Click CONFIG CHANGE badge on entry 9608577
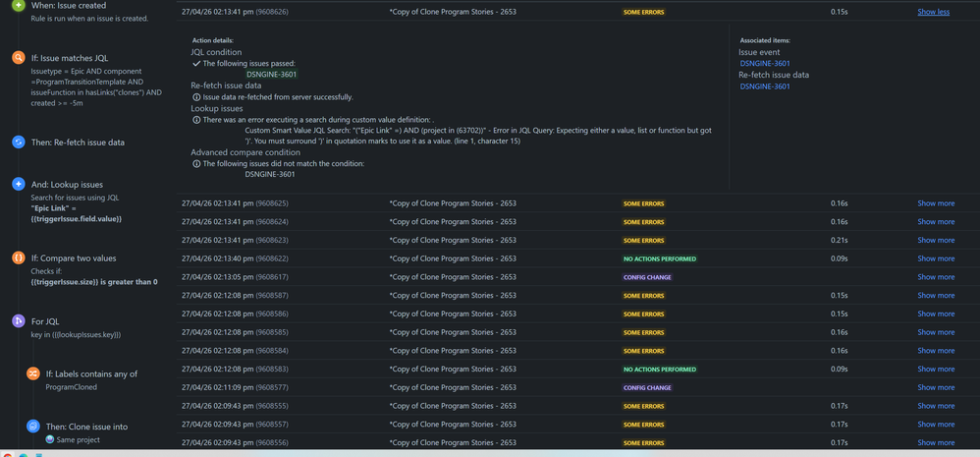Viewport: 980px width, 457px height. [x=647, y=387]
